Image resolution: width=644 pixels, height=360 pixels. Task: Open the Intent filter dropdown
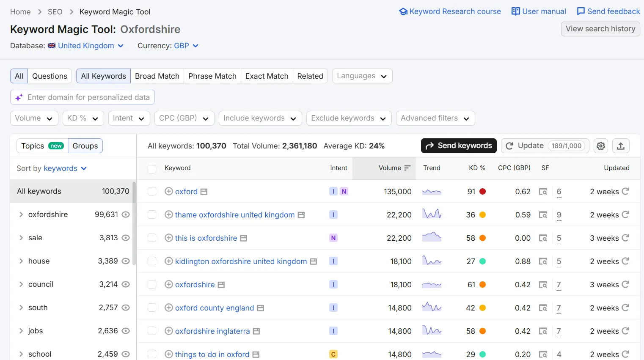(x=129, y=118)
